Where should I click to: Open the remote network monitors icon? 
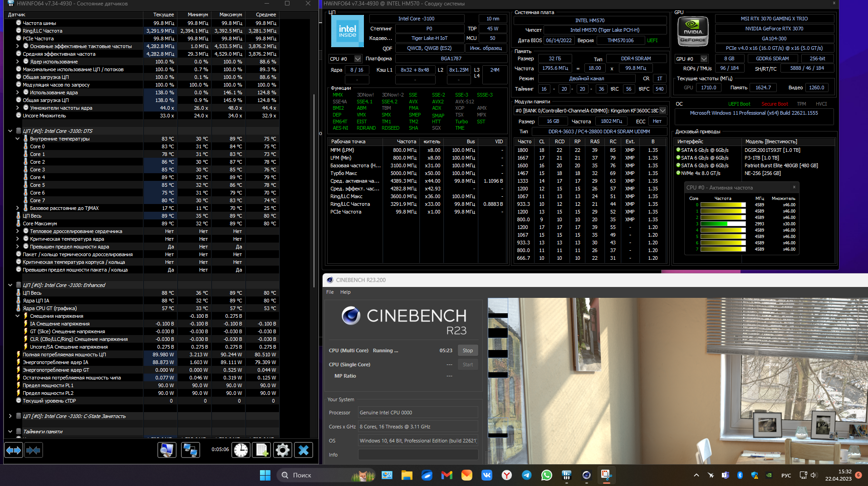pyautogui.click(x=190, y=450)
